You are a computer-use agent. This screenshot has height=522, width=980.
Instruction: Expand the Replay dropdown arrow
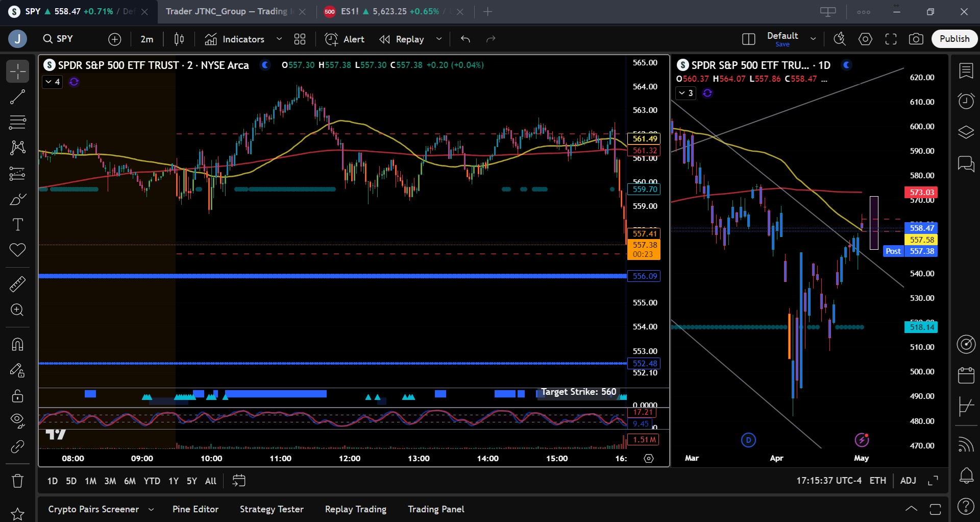(439, 39)
